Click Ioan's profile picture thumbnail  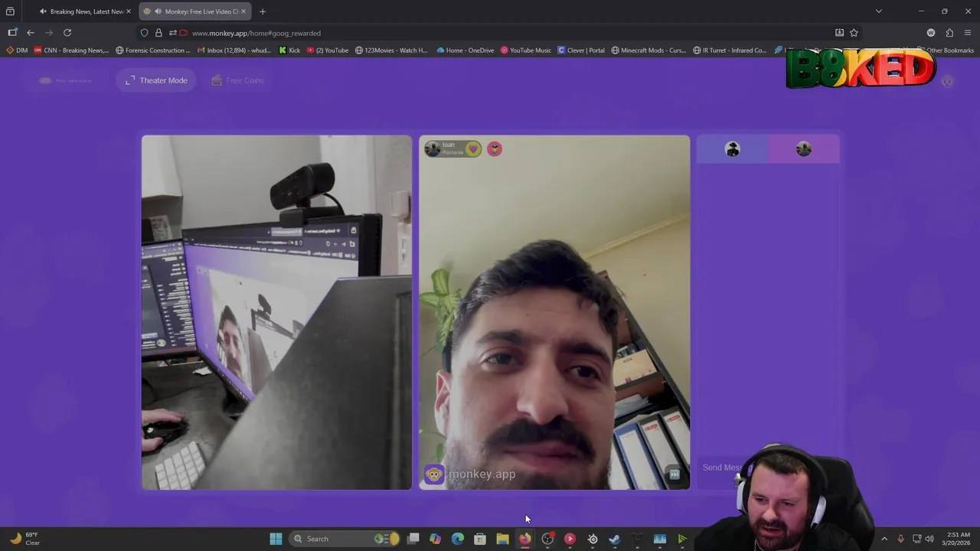433,148
